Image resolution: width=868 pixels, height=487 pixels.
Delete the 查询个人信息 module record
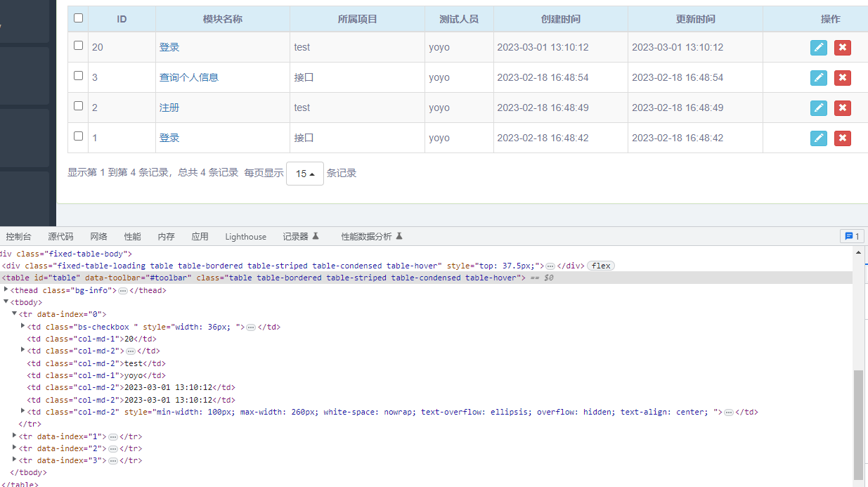point(842,77)
